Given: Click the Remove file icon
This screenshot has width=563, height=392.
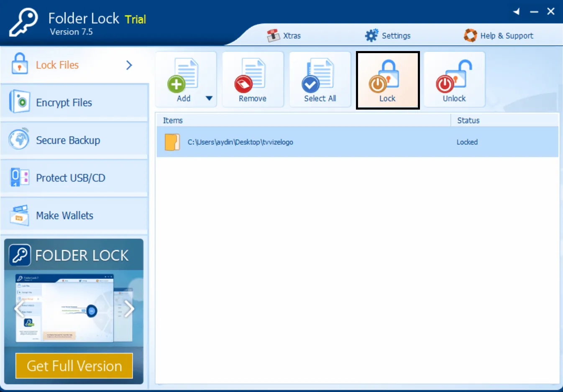Looking at the screenshot, I should [x=253, y=80].
